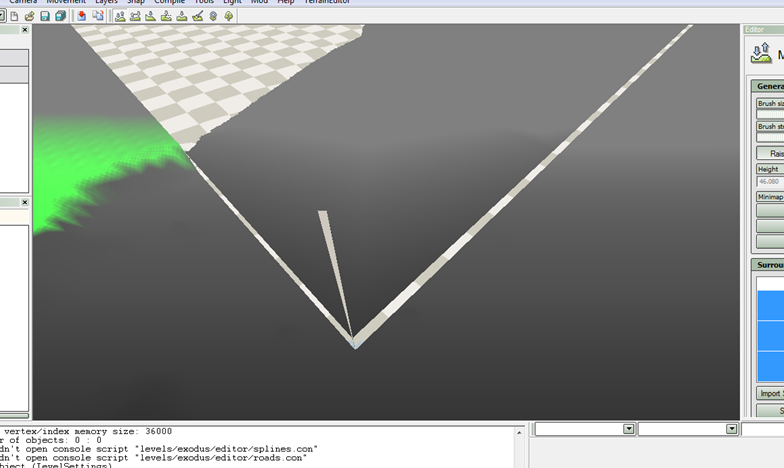Image resolution: width=784 pixels, height=468 pixels.
Task: Click console line mentioning roads.con
Action: point(152,458)
